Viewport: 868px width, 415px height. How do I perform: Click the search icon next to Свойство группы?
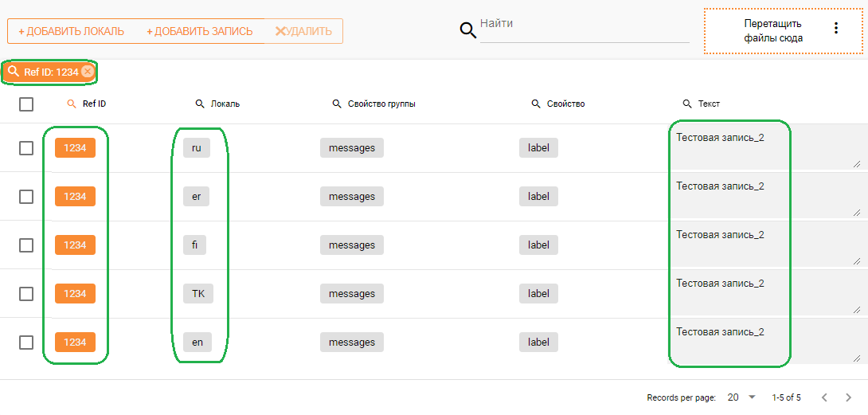click(x=337, y=104)
